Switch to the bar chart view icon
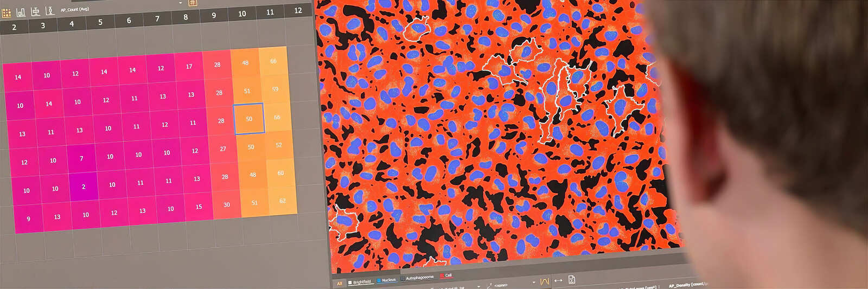The height and width of the screenshot is (289, 868). pyautogui.click(x=21, y=12)
